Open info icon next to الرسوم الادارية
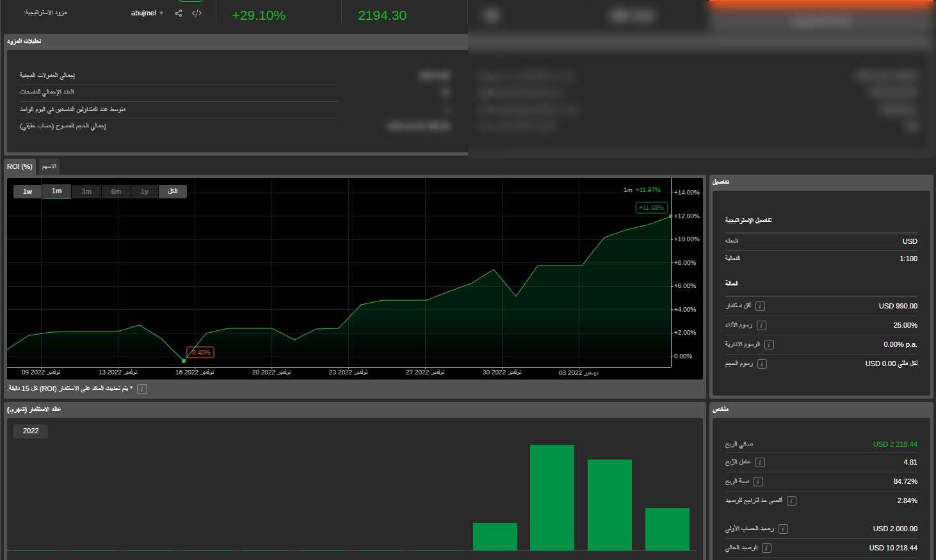Screen dimensions: 936x560 tap(770, 344)
